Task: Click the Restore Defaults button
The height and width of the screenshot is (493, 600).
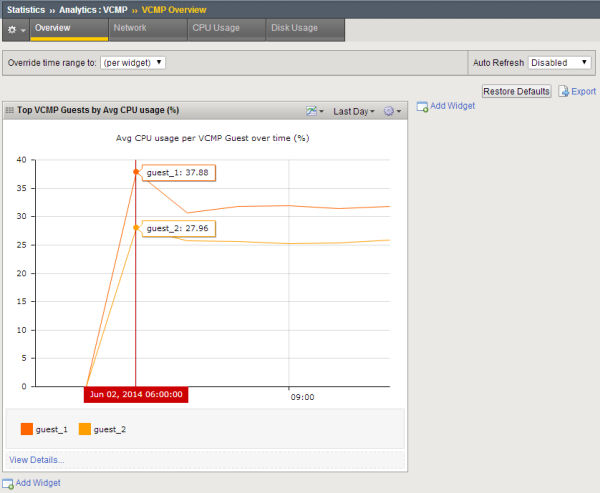Action: pyautogui.click(x=516, y=91)
